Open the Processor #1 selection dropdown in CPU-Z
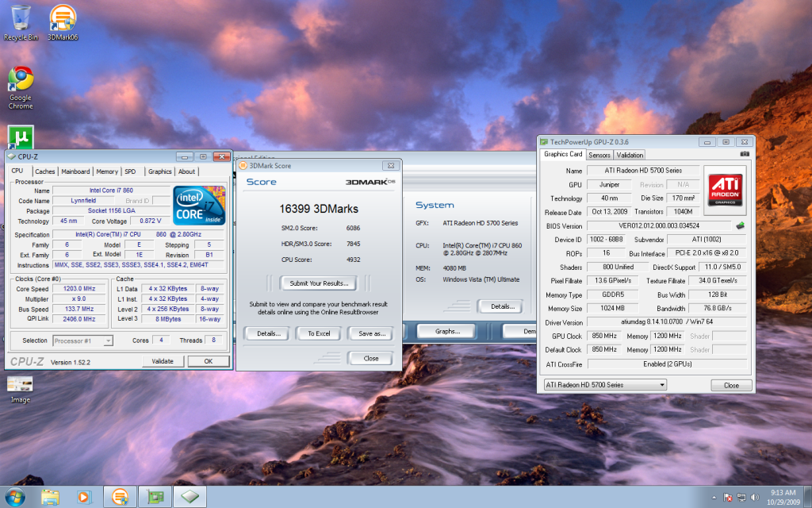The image size is (812, 508). pyautogui.click(x=82, y=341)
